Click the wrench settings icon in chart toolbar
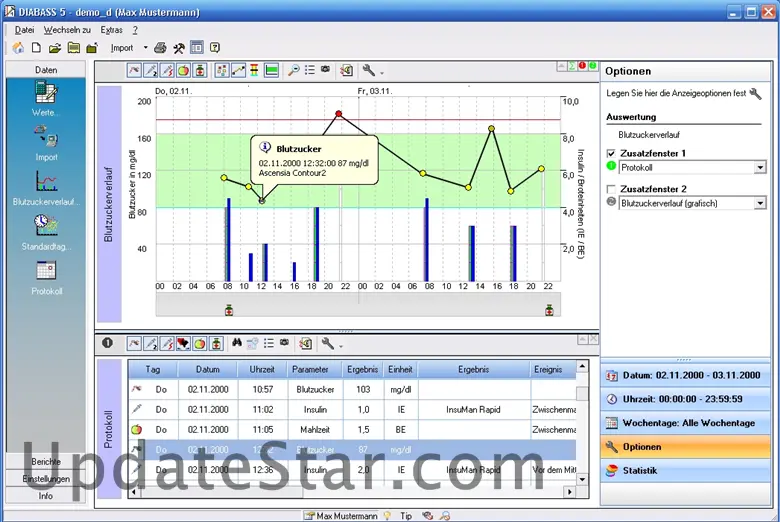Image resolution: width=780 pixels, height=522 pixels. tap(369, 70)
